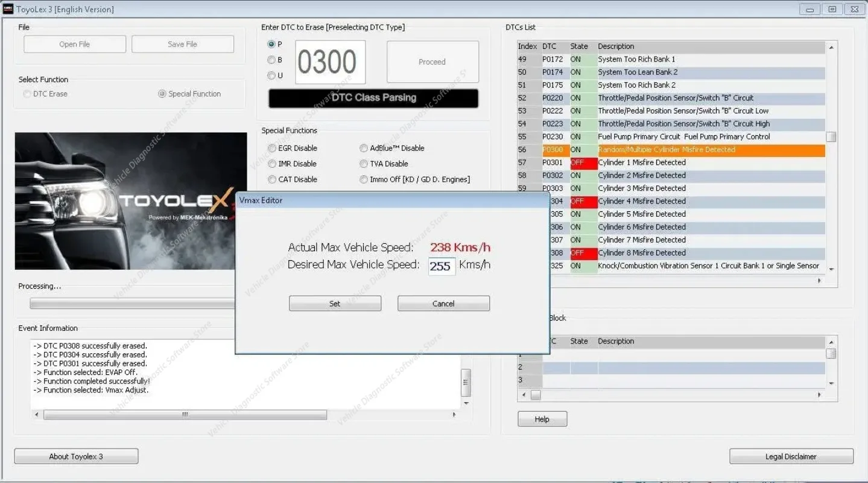The height and width of the screenshot is (483, 868).
Task: Select the P DTC type radio button
Action: point(271,44)
